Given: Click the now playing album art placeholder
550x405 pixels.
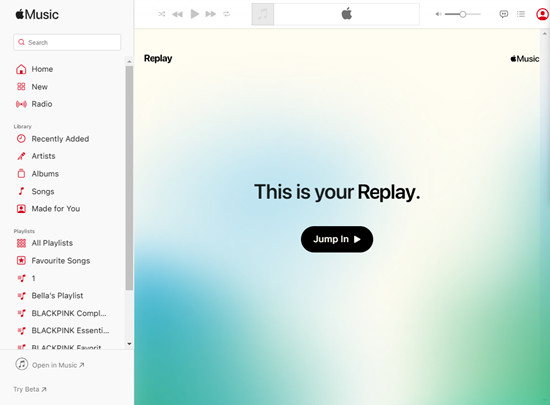Looking at the screenshot, I should click(x=263, y=14).
